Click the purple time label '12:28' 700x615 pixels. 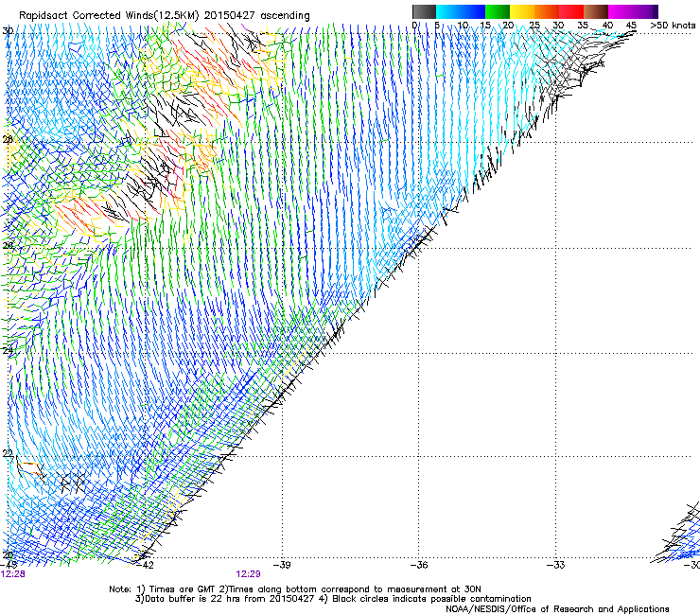pos(13,574)
